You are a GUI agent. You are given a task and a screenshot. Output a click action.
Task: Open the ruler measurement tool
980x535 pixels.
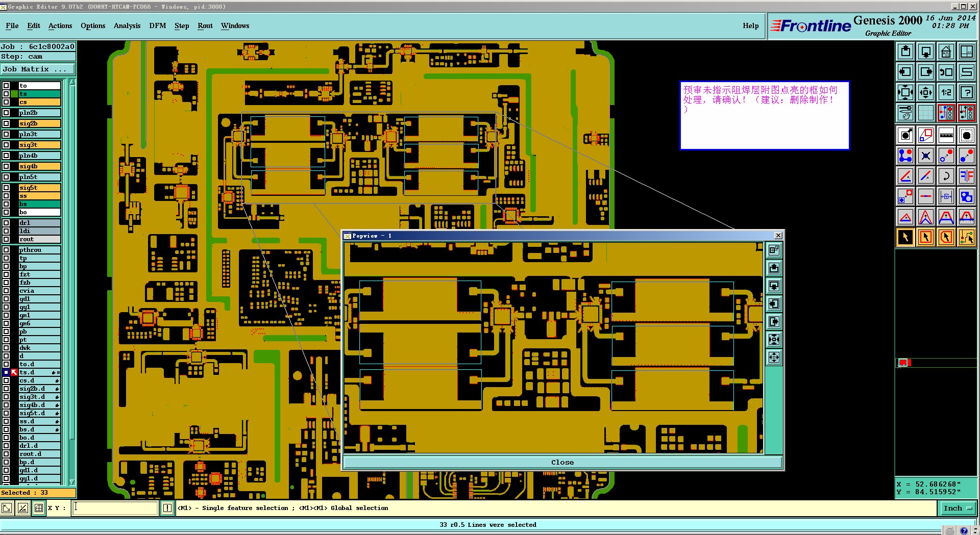pyautogui.click(x=946, y=135)
